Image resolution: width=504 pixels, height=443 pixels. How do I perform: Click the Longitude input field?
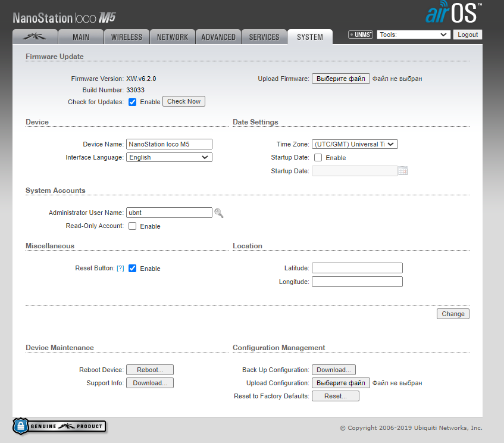coord(357,282)
